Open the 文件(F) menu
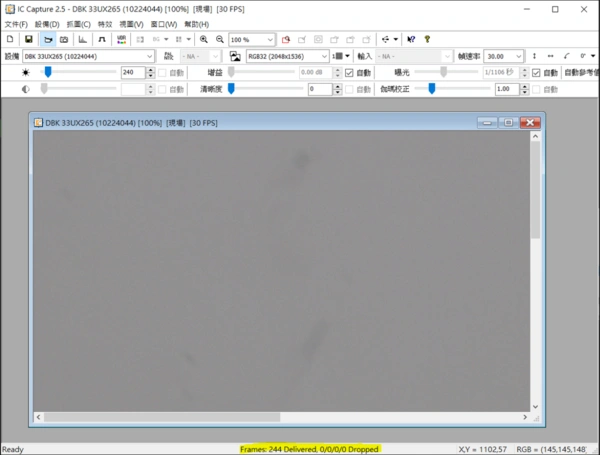 16,24
